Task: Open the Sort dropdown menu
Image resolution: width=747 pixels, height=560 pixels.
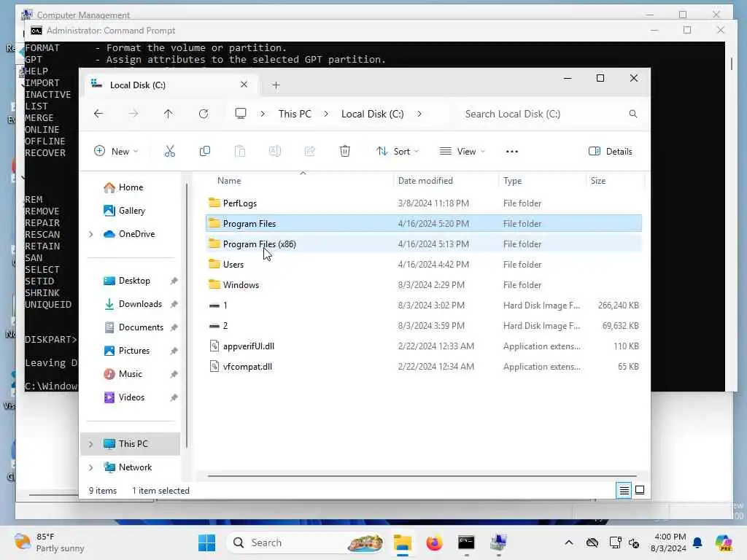Action: [398, 152]
